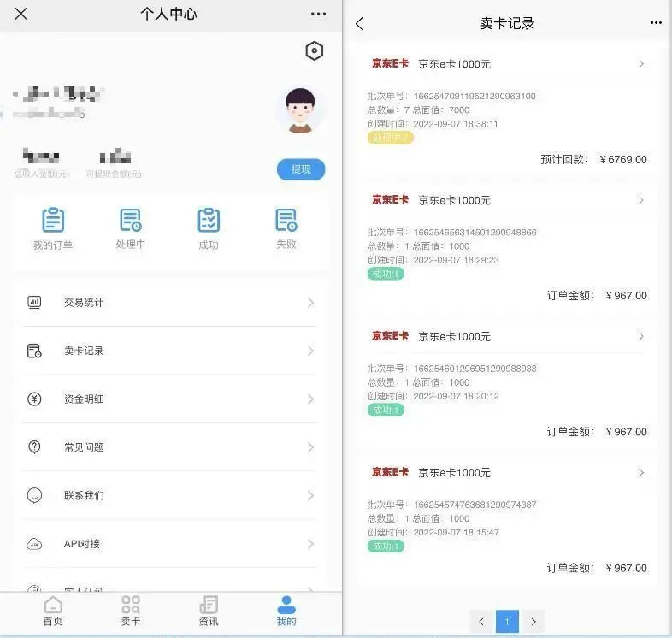Close the 个人中心 page with X icon
The width and height of the screenshot is (672, 638).
[x=21, y=14]
